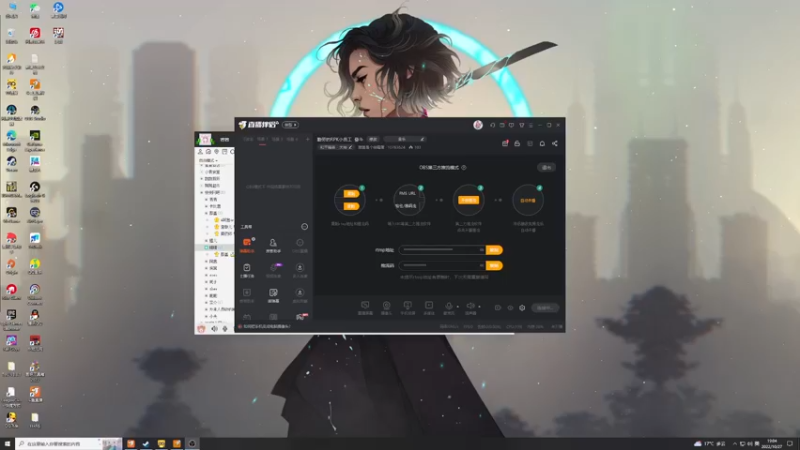
Task: Open the microphone options arrow
Action: click(457, 307)
